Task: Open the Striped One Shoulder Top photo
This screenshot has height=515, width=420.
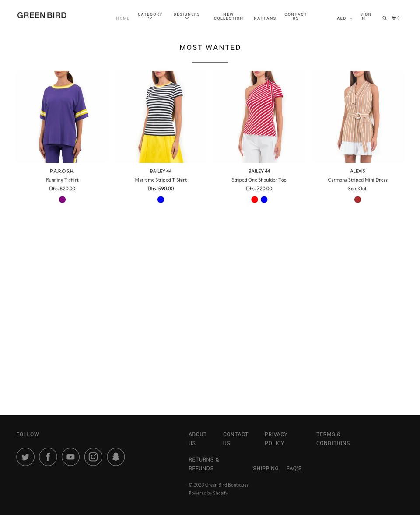Action: (259, 116)
